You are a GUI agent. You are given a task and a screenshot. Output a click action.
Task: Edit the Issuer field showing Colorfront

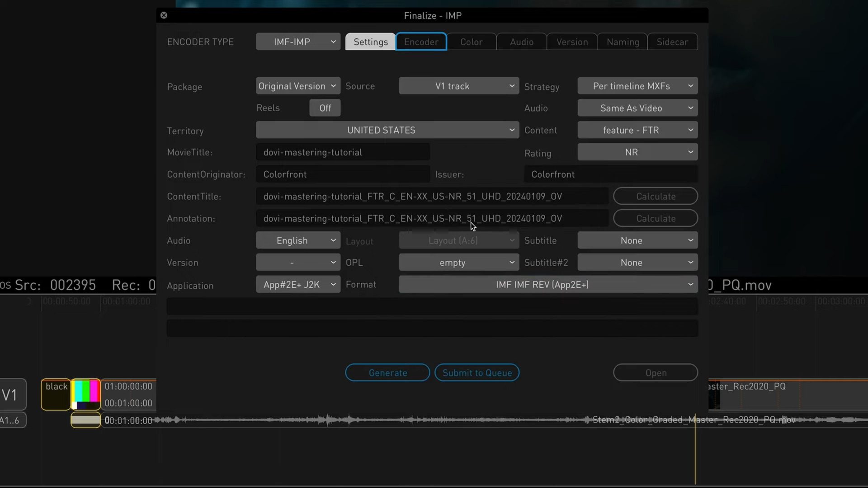tap(610, 174)
